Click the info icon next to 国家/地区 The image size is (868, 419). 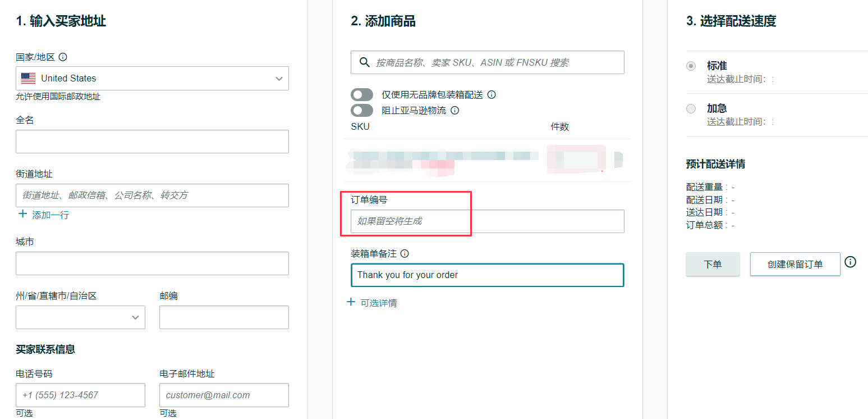click(62, 57)
